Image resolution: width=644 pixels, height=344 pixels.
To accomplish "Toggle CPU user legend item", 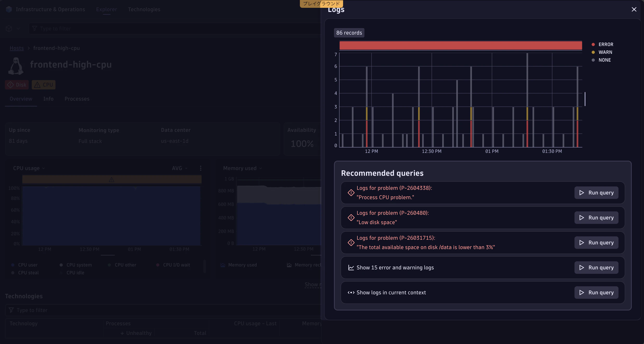I will click(24, 265).
